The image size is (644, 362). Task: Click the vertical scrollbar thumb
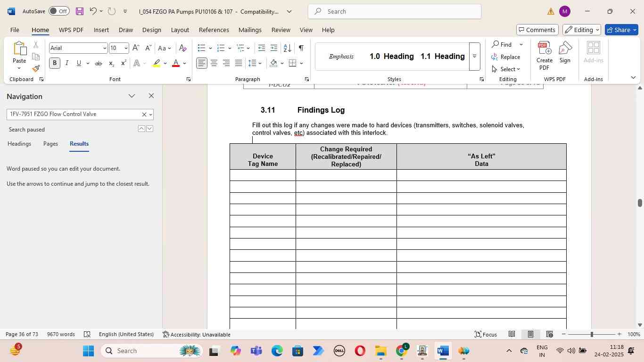click(640, 203)
